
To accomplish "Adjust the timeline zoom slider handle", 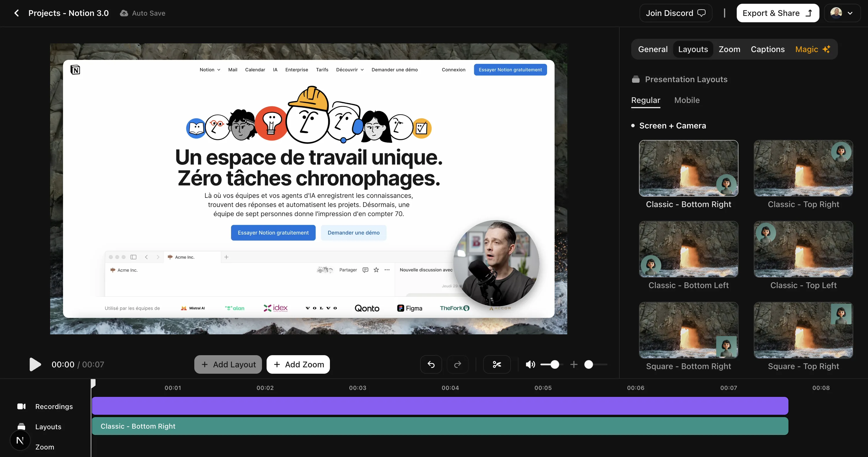I will (x=589, y=364).
